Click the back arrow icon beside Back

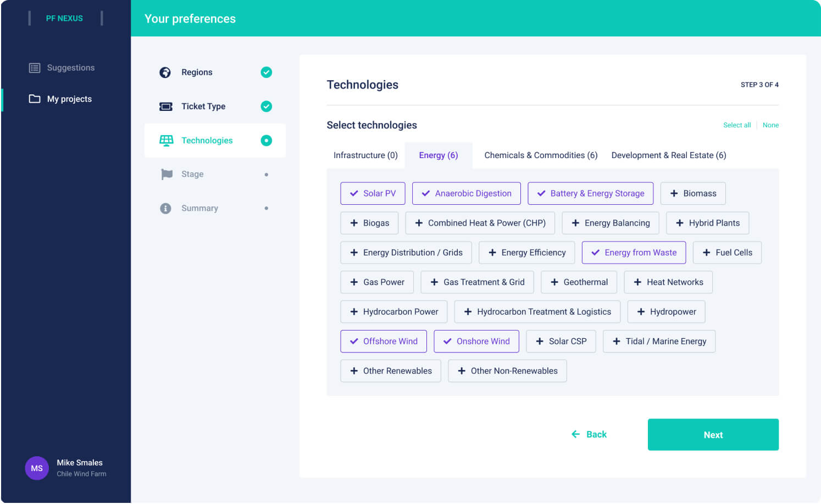pos(575,434)
